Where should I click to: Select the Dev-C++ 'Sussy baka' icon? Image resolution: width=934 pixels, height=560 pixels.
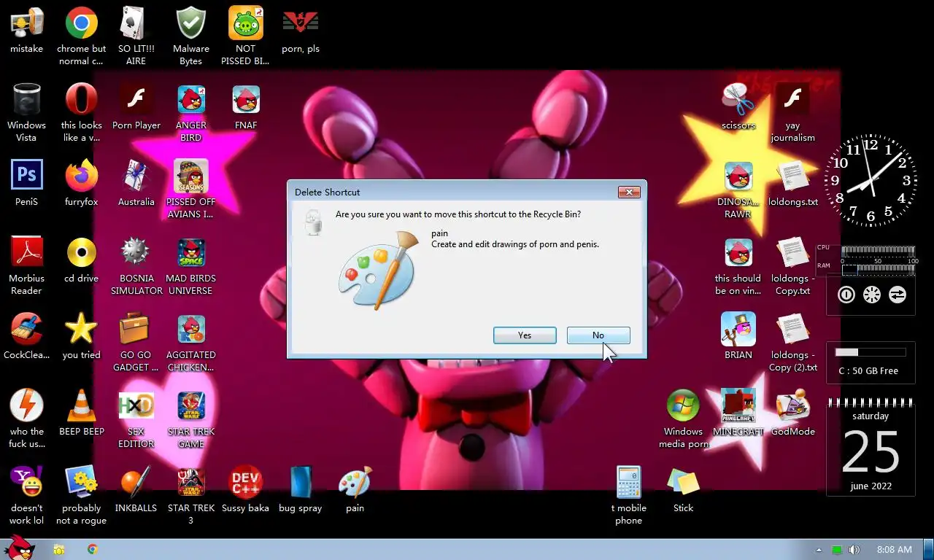pyautogui.click(x=246, y=489)
